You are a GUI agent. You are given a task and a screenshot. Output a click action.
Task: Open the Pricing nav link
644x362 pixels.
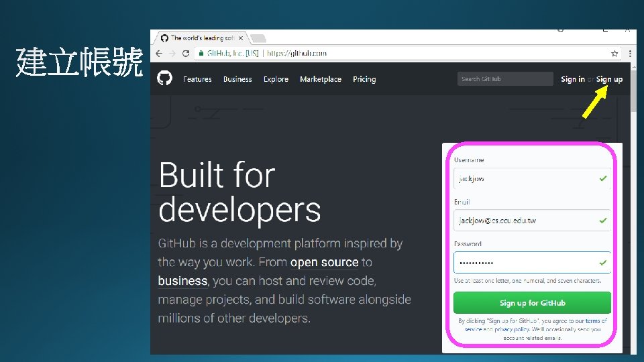[364, 79]
